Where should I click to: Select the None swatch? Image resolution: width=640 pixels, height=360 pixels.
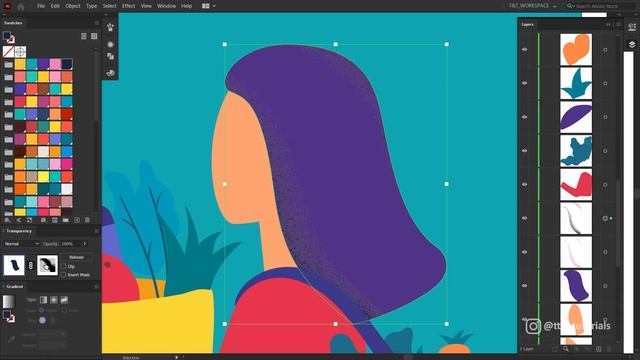click(x=8, y=51)
